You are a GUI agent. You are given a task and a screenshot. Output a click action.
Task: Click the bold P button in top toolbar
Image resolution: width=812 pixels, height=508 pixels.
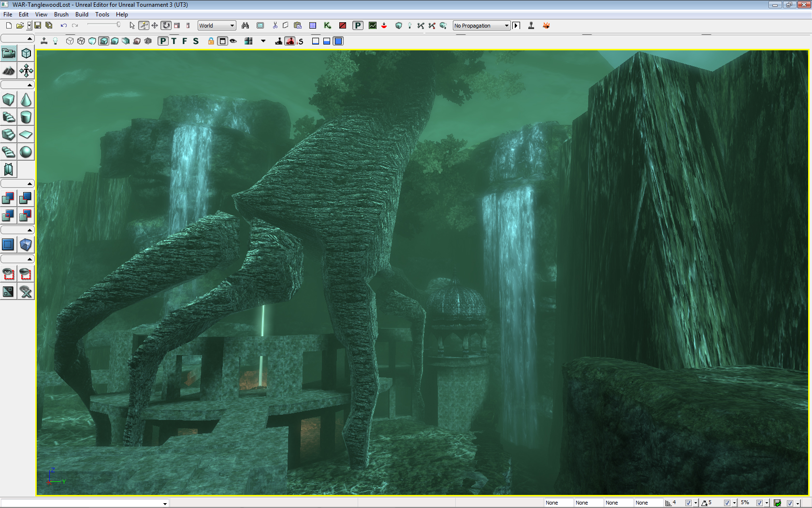(x=358, y=26)
